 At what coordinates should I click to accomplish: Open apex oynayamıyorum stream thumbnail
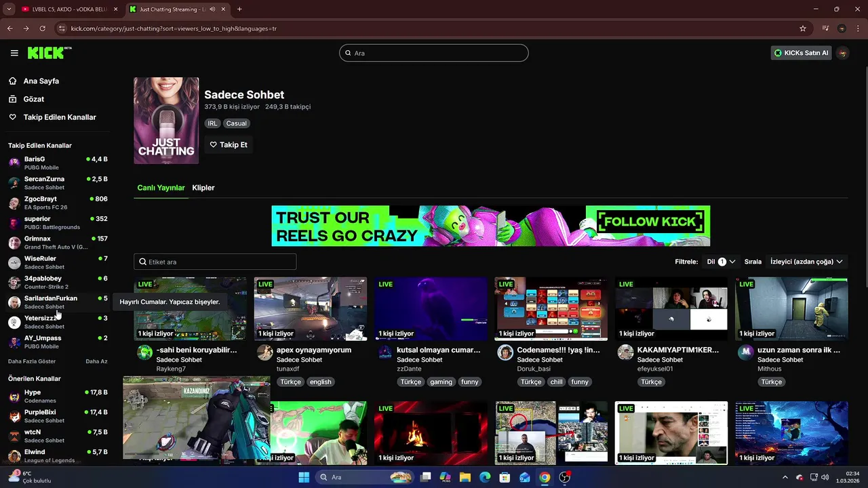(x=311, y=308)
